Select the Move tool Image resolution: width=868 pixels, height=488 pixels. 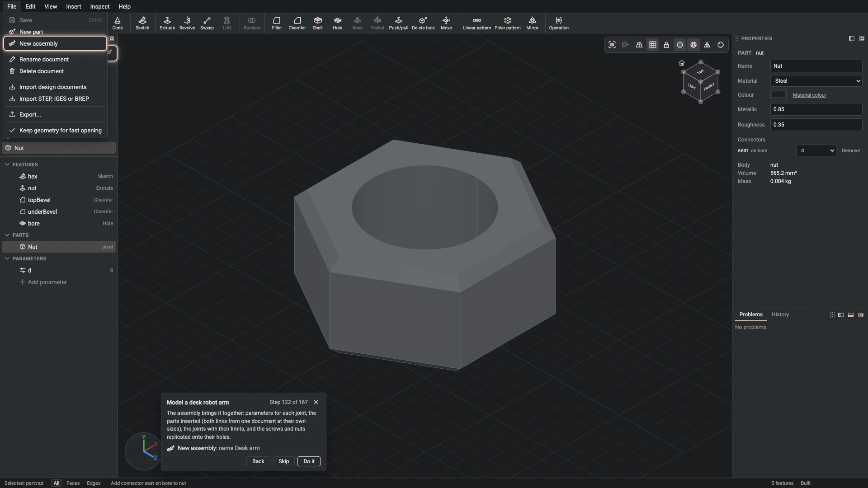click(x=446, y=23)
